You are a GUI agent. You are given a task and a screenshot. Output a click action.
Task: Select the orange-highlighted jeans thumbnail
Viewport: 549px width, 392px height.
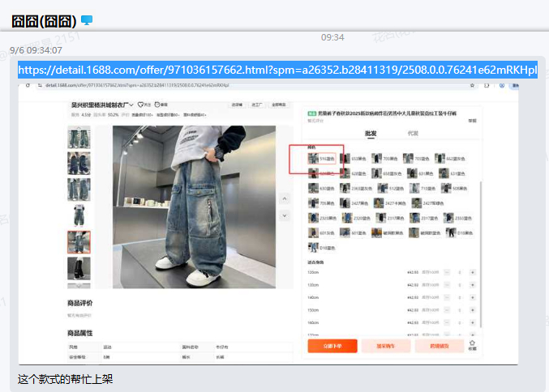coord(79,242)
